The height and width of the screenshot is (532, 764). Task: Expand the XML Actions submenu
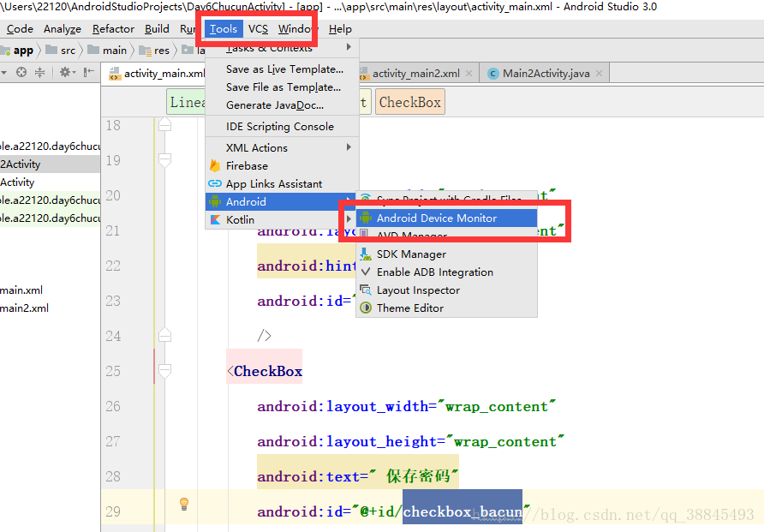(282, 147)
